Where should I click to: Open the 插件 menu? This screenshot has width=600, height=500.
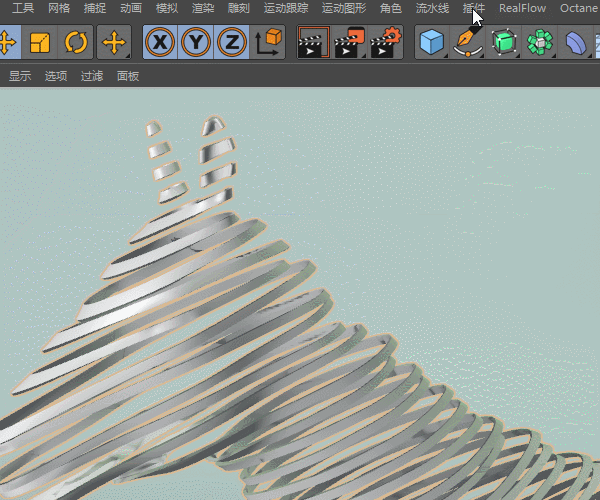click(474, 8)
